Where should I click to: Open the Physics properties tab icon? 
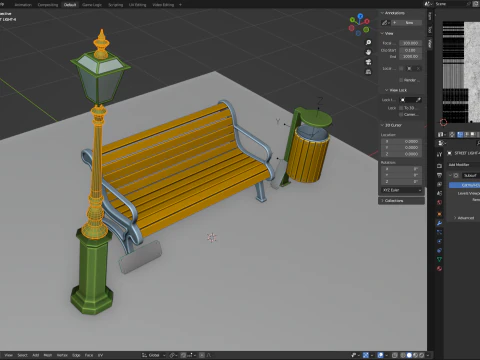click(439, 241)
